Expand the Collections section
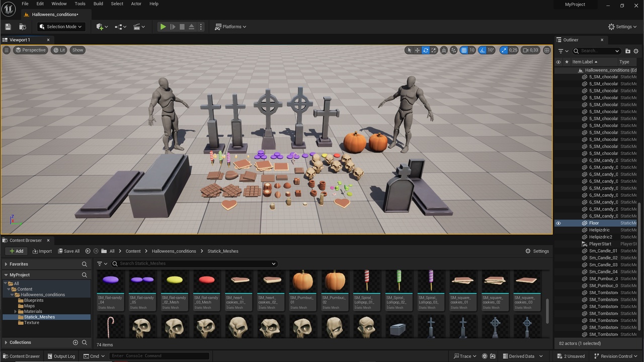 tap(6, 342)
